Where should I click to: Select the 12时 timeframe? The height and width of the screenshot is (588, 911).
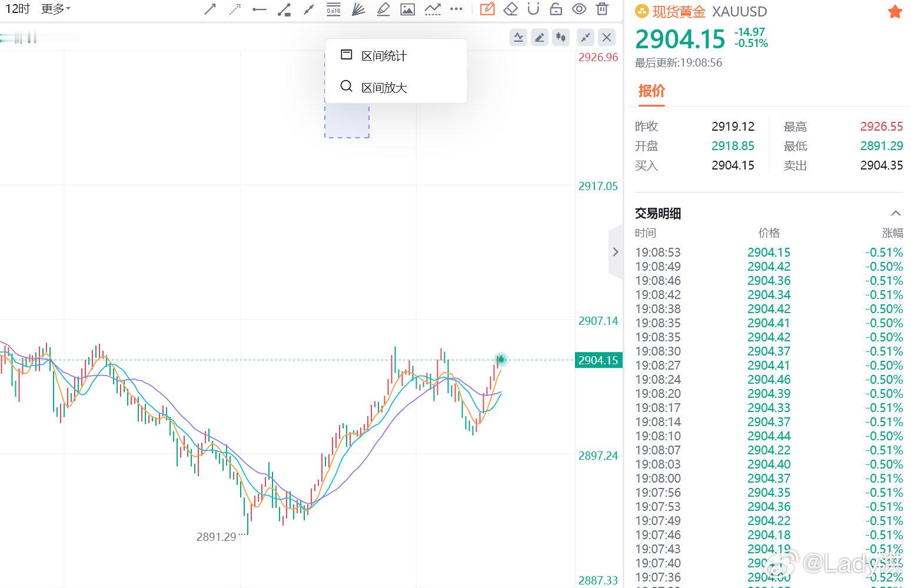[18, 9]
